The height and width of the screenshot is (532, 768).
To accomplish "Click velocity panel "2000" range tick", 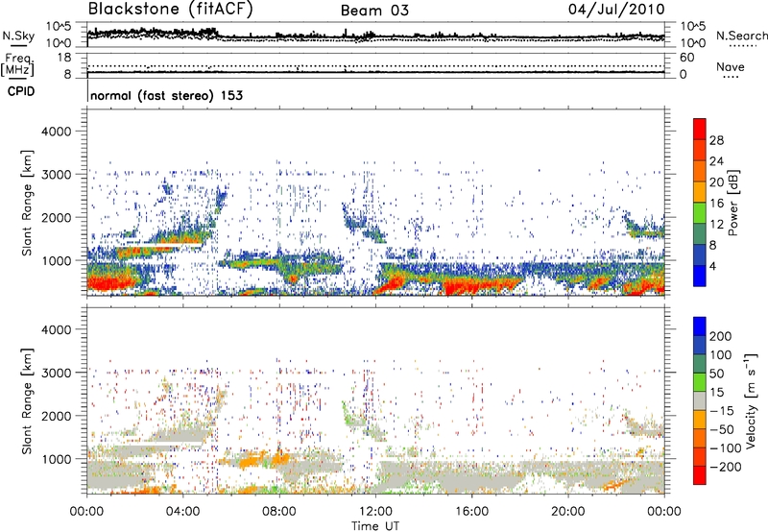I will click(x=56, y=416).
